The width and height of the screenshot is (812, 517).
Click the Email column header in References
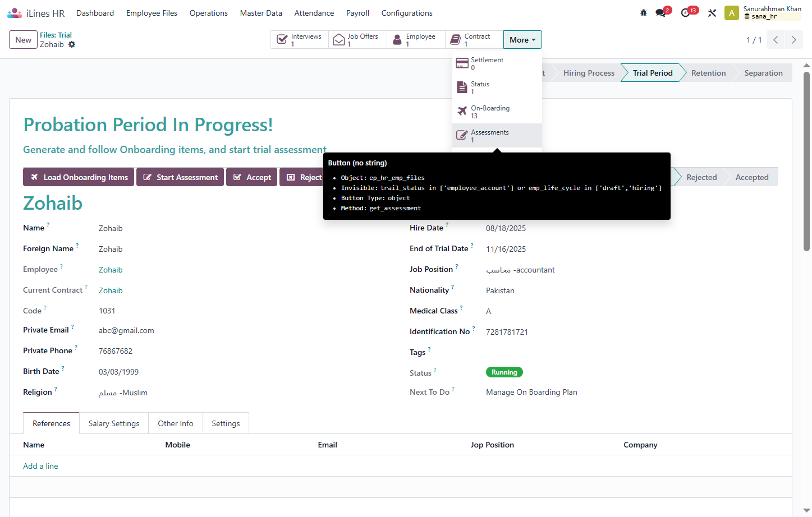[327, 445]
